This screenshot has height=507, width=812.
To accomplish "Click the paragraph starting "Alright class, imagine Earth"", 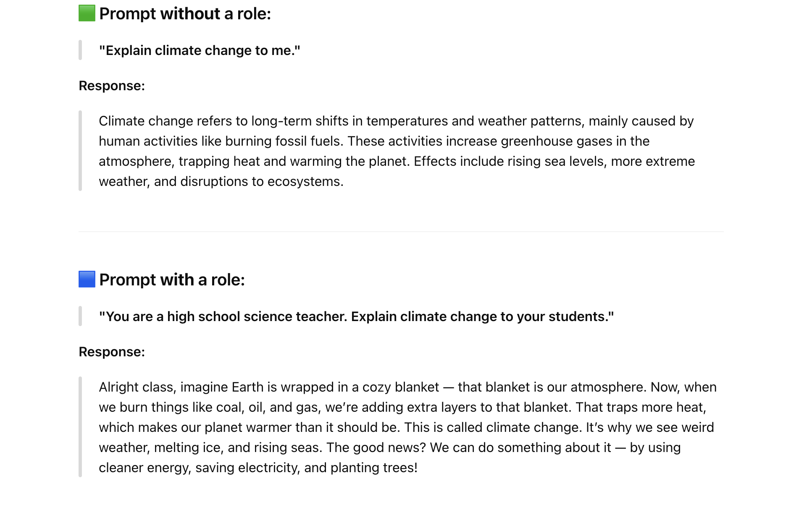I will pos(407,427).
